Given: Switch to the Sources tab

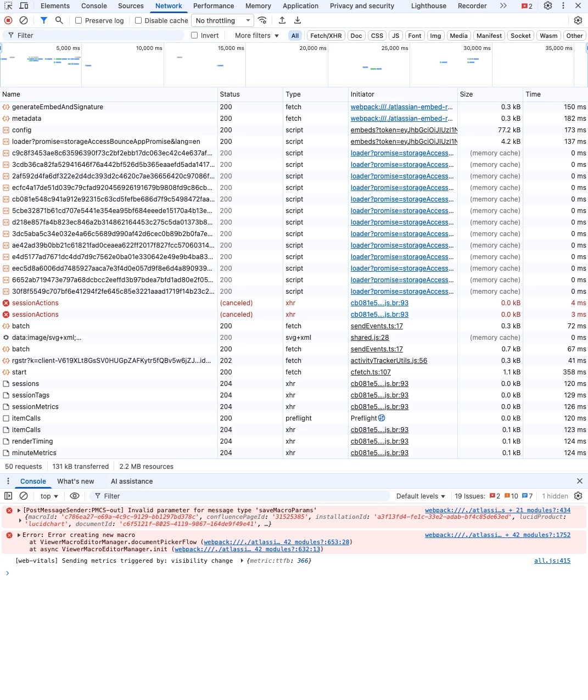Looking at the screenshot, I should tap(131, 6).
